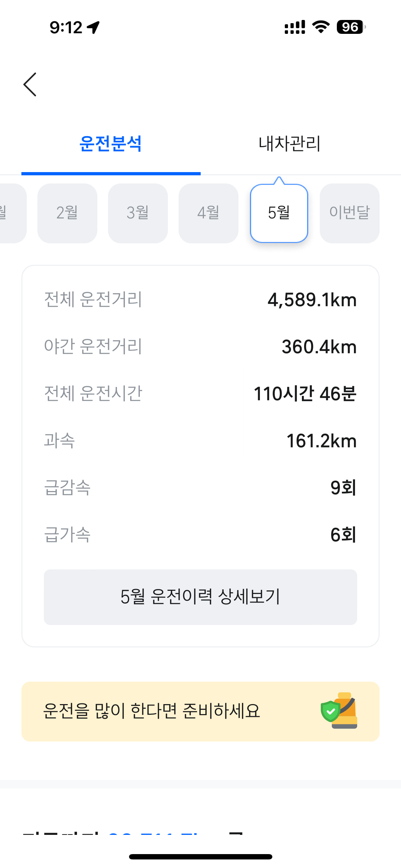Tap the cellular signal bars icon

click(x=295, y=27)
